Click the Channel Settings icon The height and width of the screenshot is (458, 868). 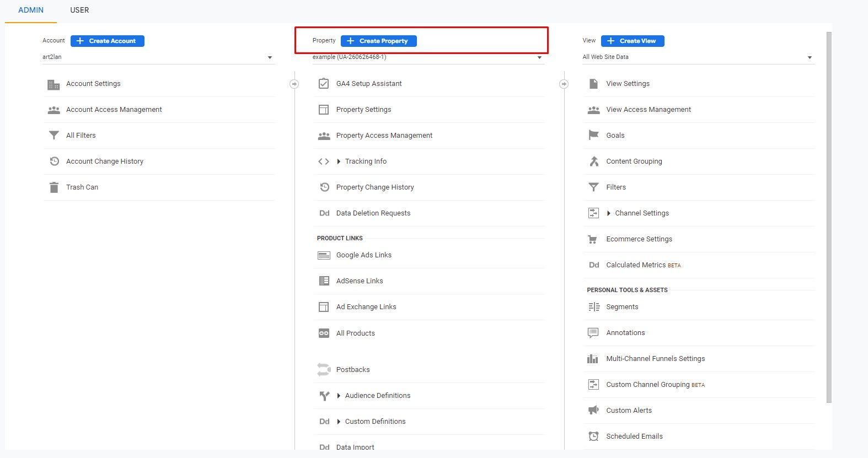pos(593,213)
